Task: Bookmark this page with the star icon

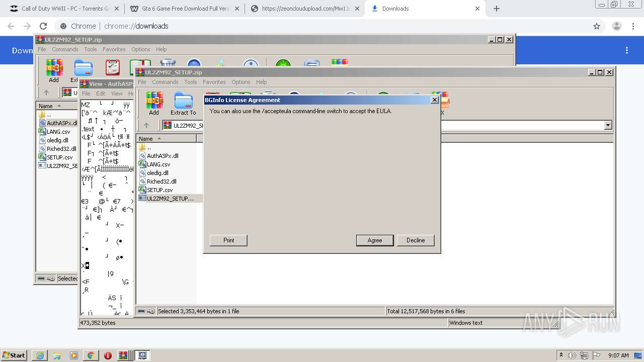Action: 597,26
